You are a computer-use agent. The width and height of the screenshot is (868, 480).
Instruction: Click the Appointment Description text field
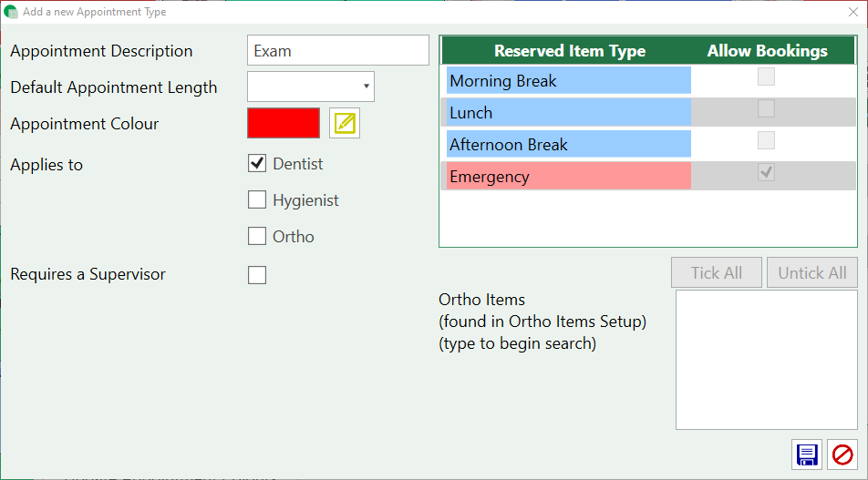[337, 51]
